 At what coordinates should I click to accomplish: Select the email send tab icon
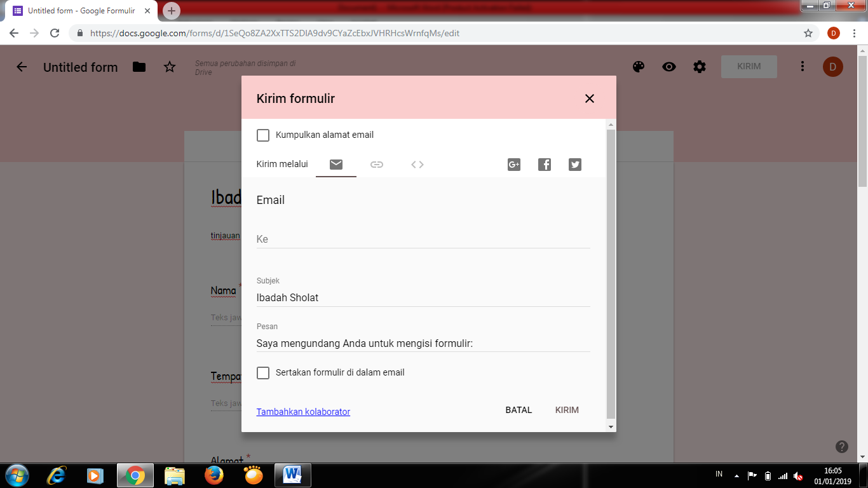336,165
